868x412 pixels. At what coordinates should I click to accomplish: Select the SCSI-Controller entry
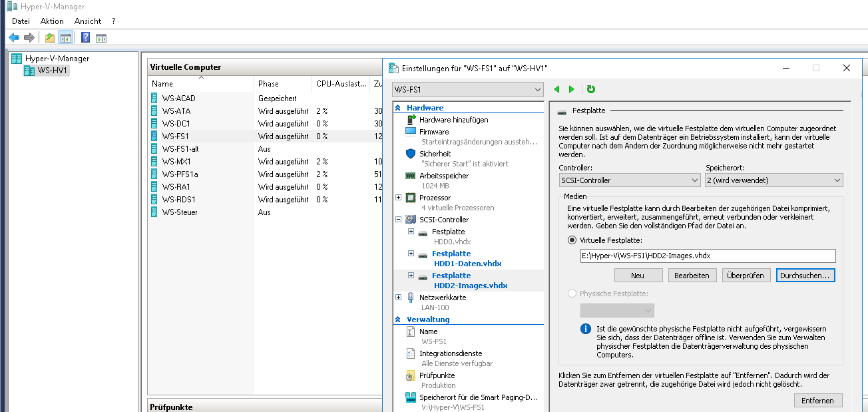point(443,220)
